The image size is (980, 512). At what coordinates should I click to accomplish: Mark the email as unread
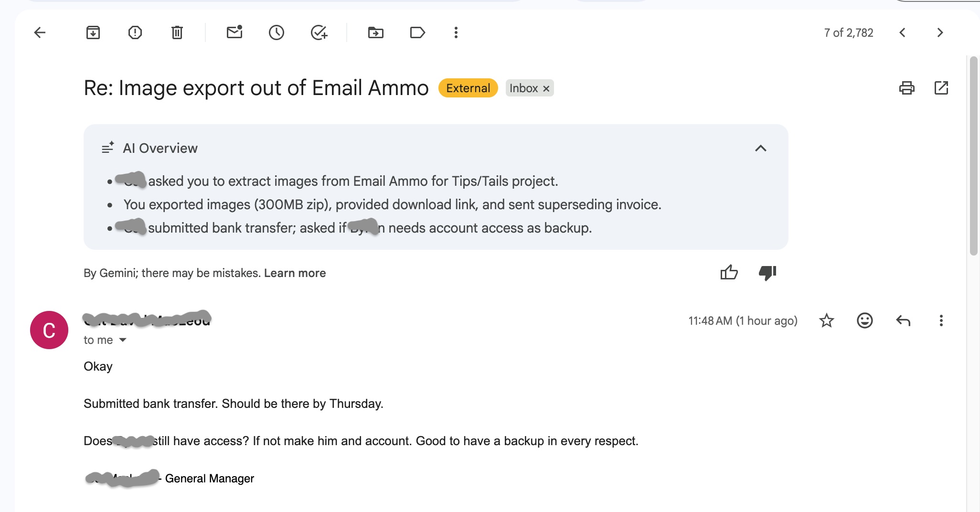point(234,32)
